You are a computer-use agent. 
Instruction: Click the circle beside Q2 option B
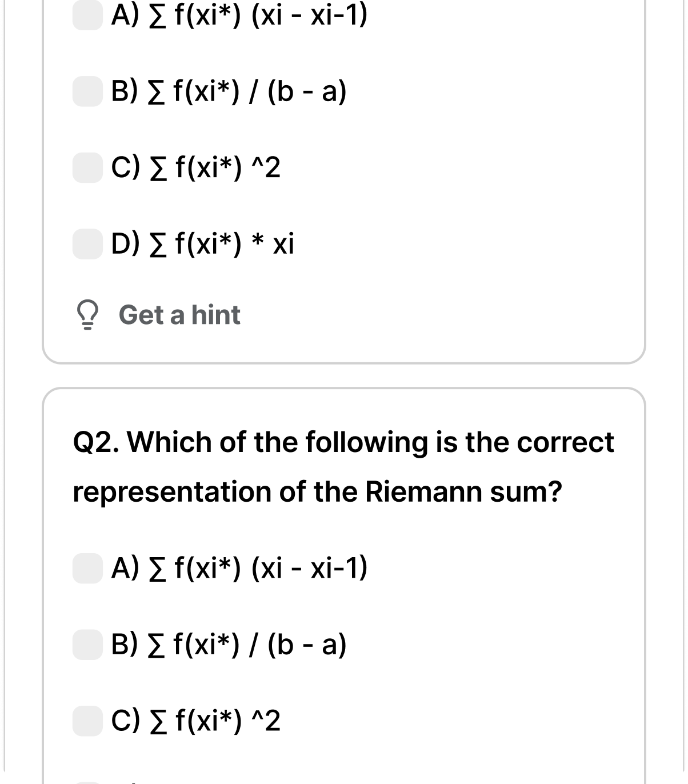[x=86, y=646]
